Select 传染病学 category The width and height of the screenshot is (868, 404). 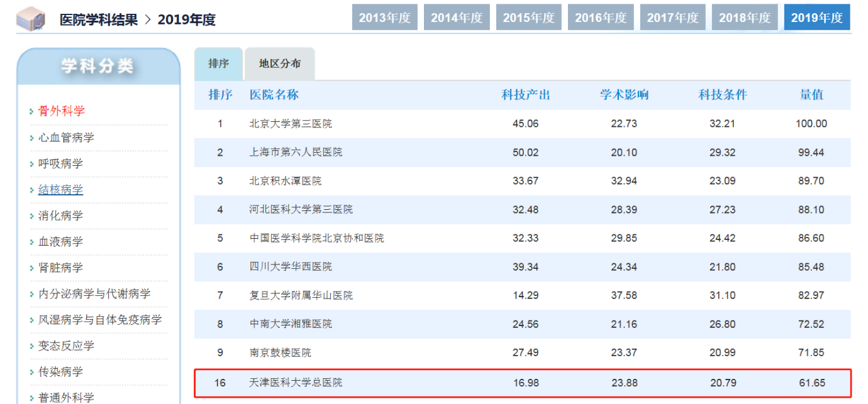pyautogui.click(x=60, y=372)
